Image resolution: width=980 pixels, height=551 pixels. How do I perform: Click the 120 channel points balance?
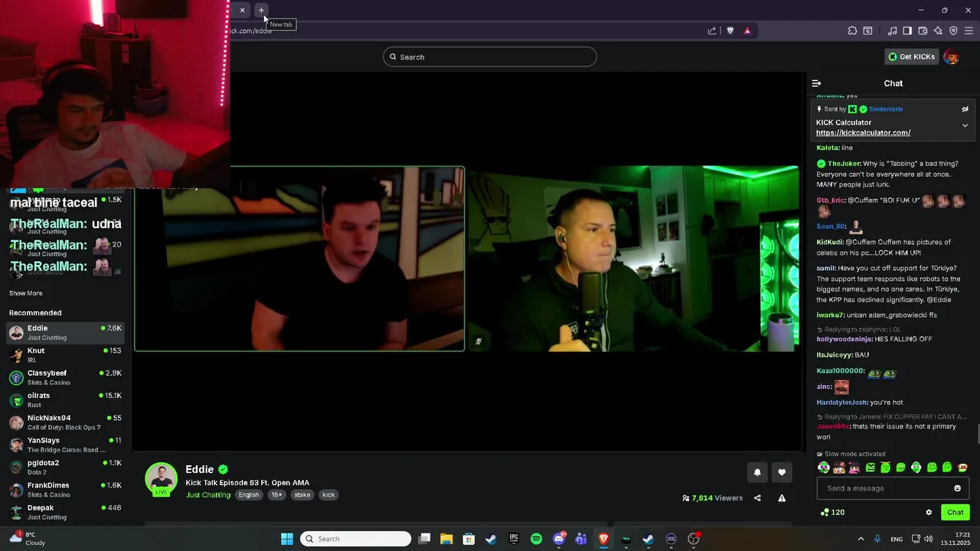point(832,513)
